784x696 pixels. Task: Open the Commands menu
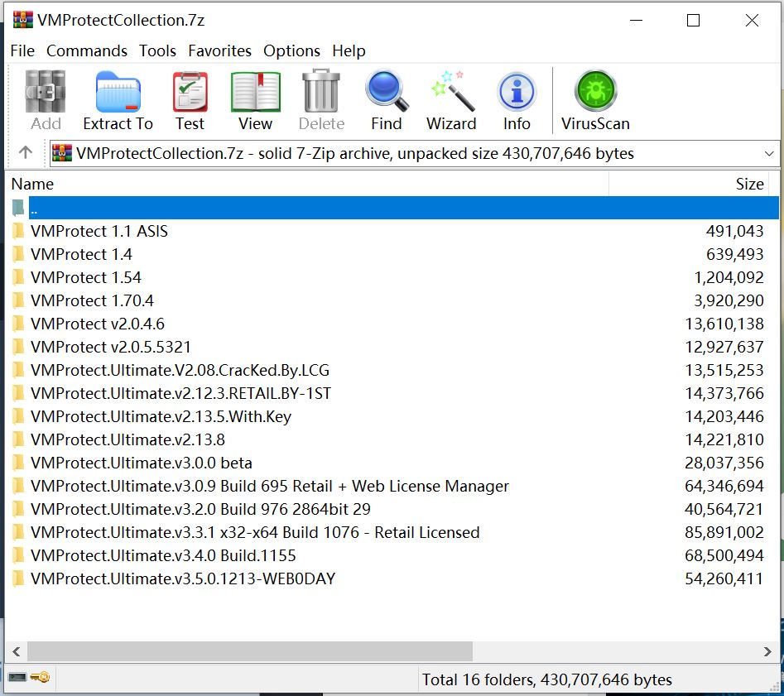tap(86, 50)
